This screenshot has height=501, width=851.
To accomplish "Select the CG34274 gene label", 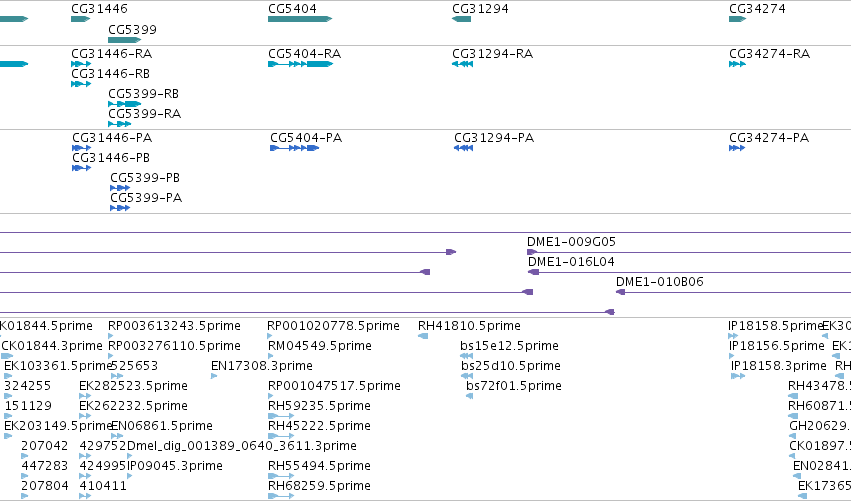I will coord(757,9).
